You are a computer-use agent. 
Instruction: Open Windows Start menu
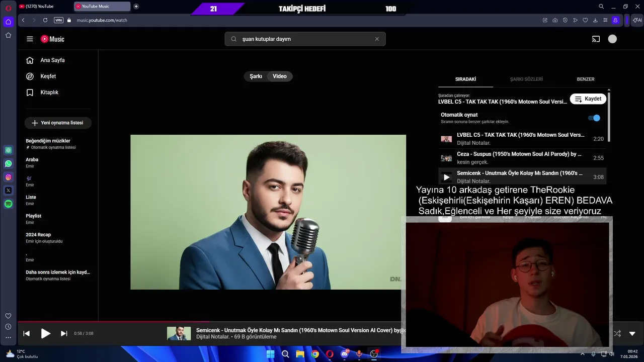(x=270, y=354)
